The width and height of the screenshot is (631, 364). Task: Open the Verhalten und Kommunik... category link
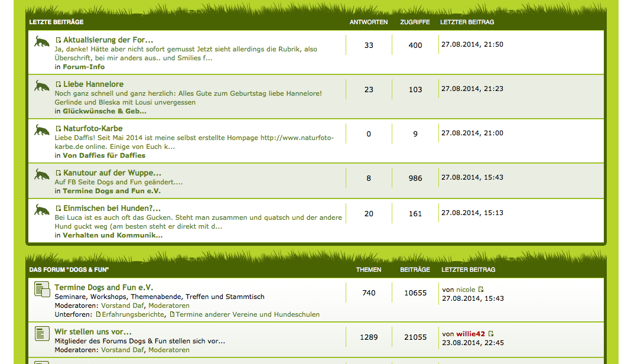pyautogui.click(x=112, y=235)
